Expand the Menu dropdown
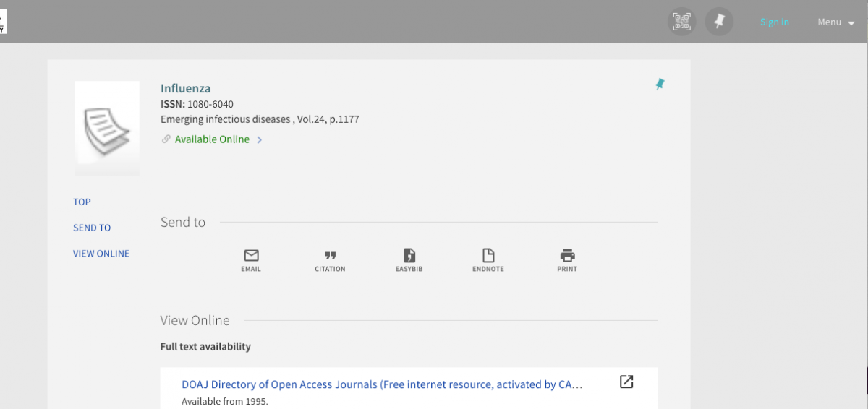 (837, 22)
